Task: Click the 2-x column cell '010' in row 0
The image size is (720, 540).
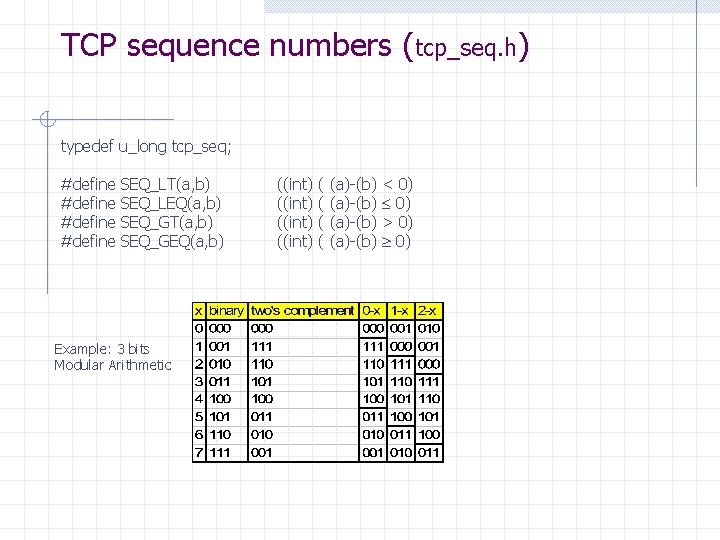Action: pyautogui.click(x=429, y=328)
